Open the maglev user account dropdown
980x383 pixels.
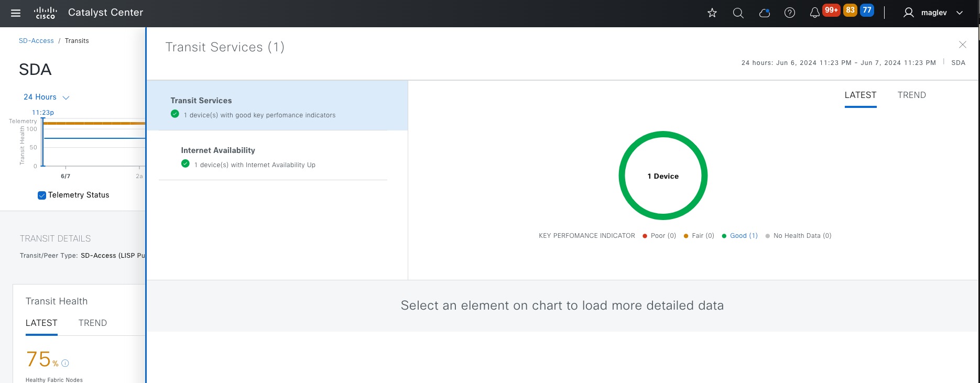click(934, 13)
